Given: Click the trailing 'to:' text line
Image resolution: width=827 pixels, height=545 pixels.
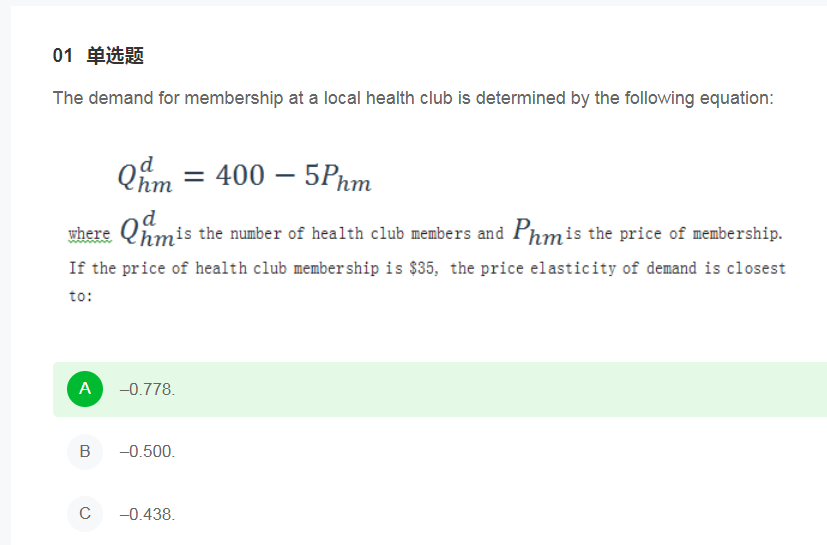Looking at the screenshot, I should (81, 296).
